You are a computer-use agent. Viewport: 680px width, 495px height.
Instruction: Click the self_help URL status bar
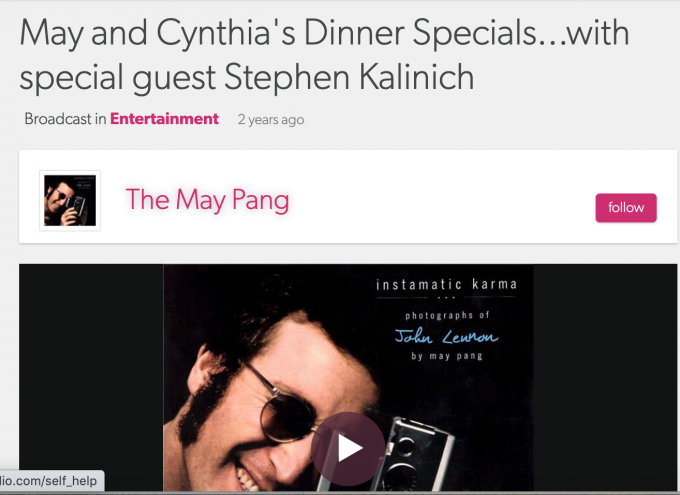(49, 481)
